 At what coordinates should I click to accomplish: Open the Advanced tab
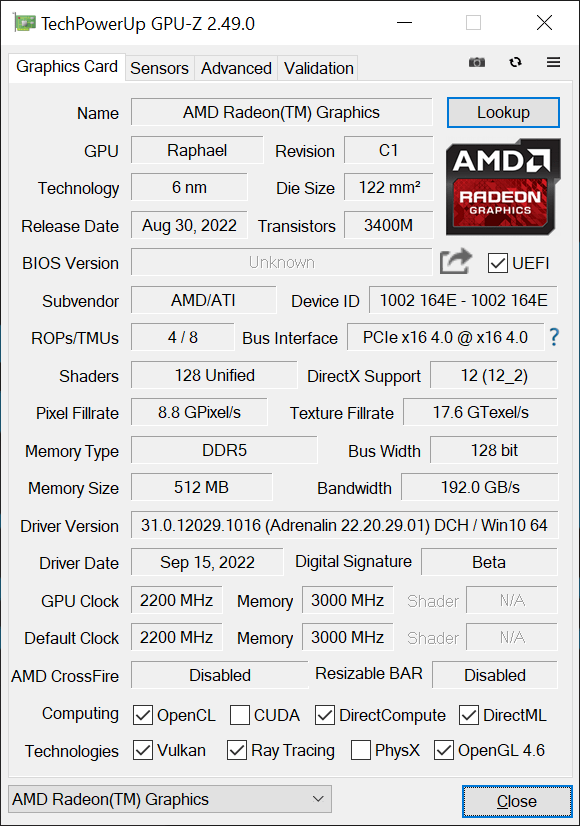[x=236, y=68]
